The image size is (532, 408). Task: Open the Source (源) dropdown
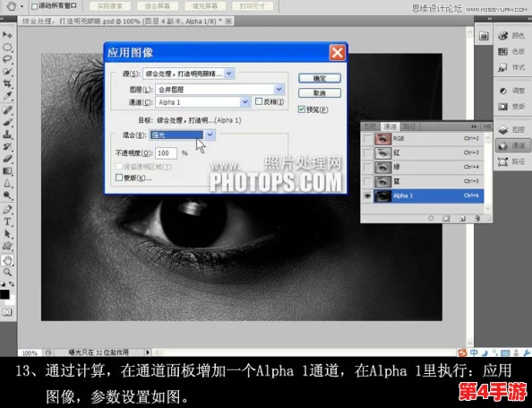[229, 73]
